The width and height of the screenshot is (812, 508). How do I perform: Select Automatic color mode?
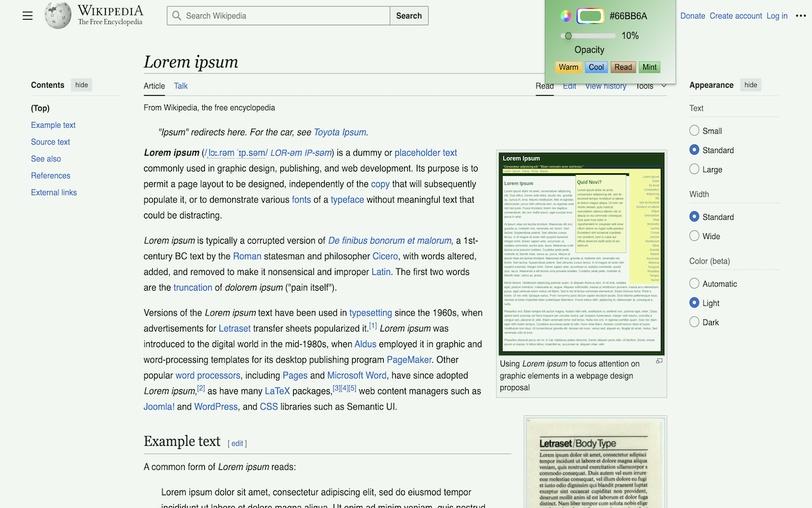tap(694, 283)
